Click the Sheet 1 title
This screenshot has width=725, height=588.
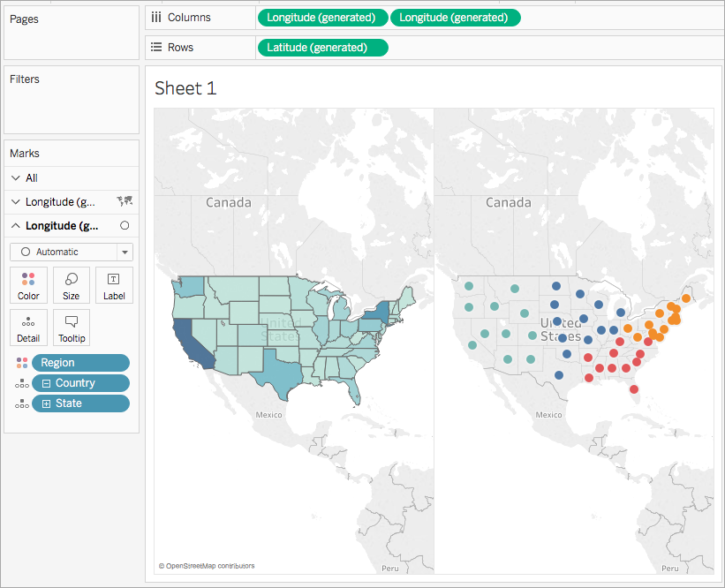[x=185, y=88]
